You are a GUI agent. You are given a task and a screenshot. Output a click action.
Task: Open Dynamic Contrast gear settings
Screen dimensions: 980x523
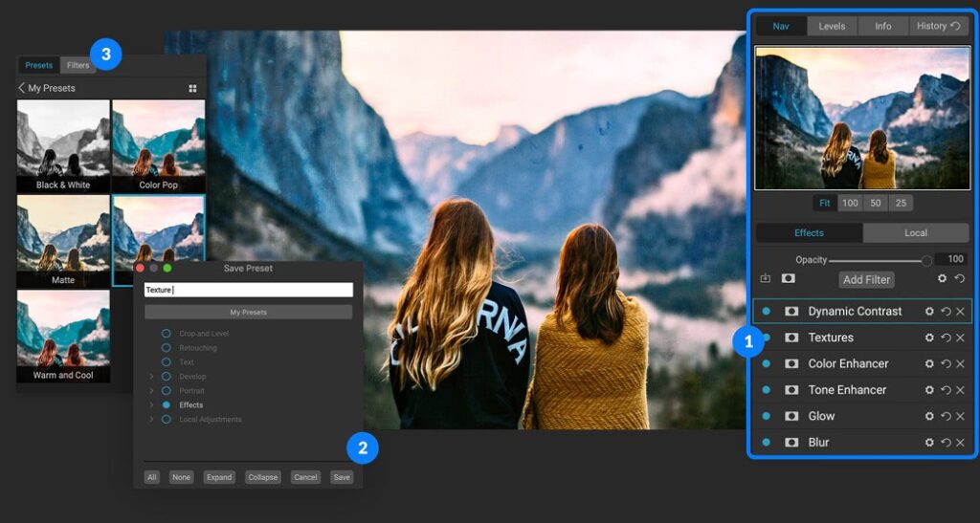[929, 312]
